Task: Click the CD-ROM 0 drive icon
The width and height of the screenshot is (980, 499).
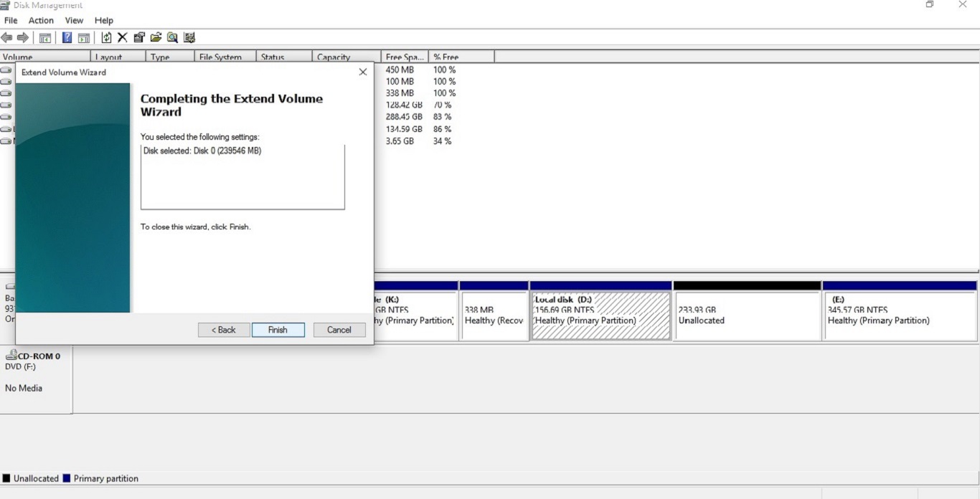Action: coord(11,356)
